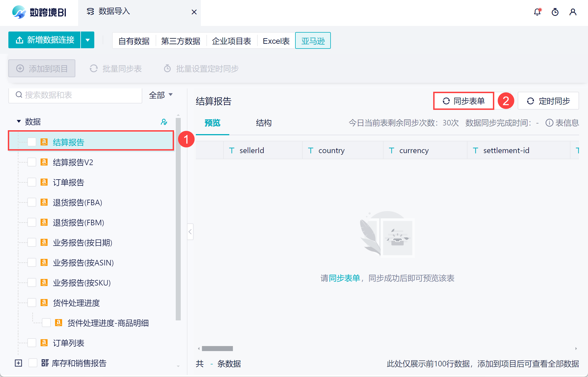Click the 定时同步 button

[548, 101]
